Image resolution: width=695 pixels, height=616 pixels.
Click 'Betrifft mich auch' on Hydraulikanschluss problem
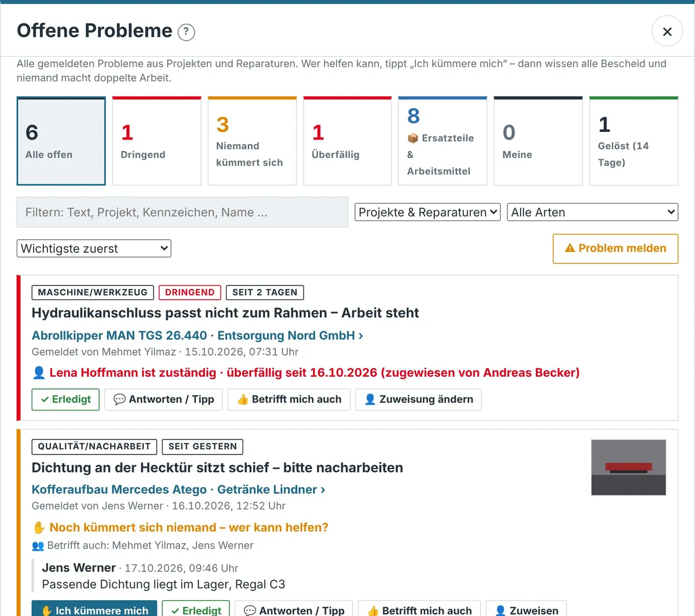[289, 399]
